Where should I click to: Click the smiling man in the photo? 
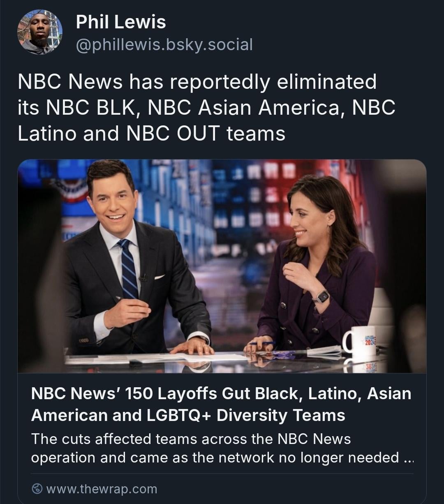(x=136, y=263)
